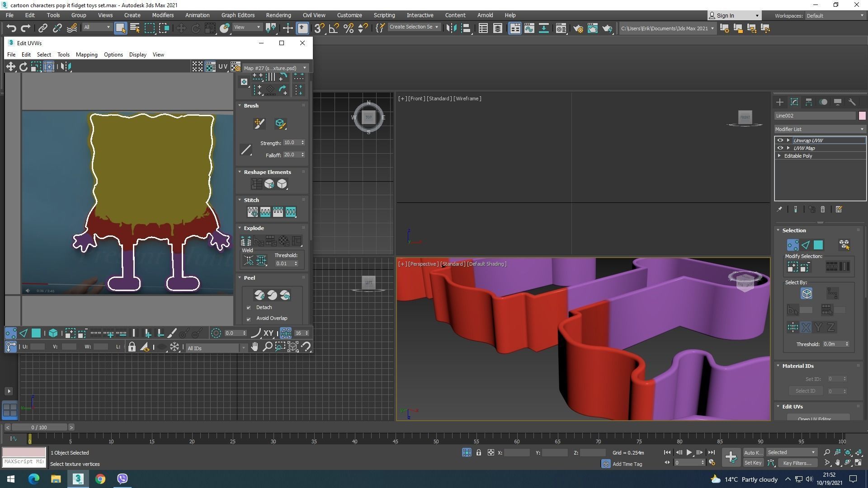Click the pink object color swatch

pyautogui.click(x=862, y=116)
